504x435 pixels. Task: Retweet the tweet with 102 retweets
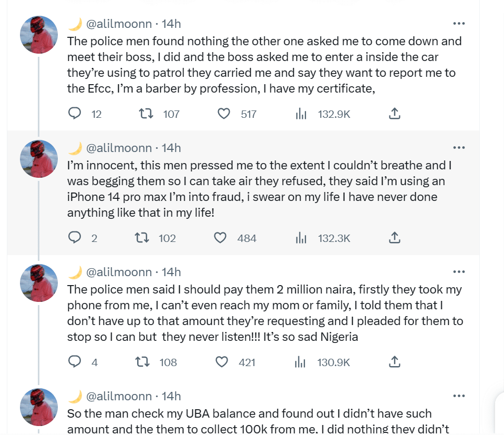point(142,238)
